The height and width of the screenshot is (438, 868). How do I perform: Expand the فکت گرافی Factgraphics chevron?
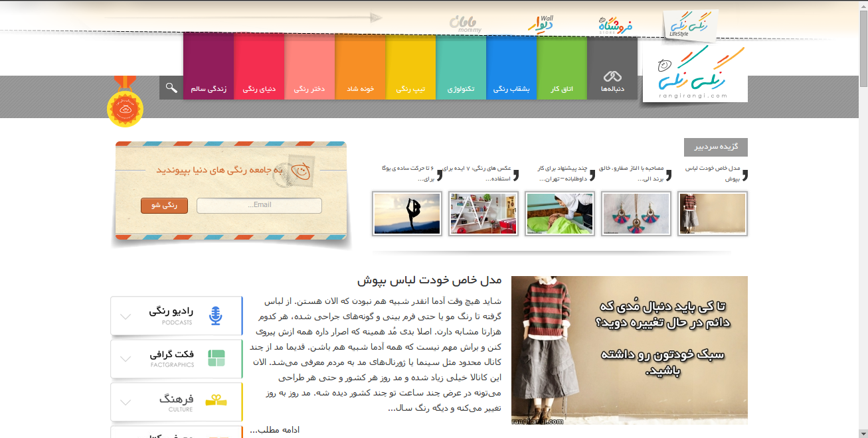click(x=126, y=359)
